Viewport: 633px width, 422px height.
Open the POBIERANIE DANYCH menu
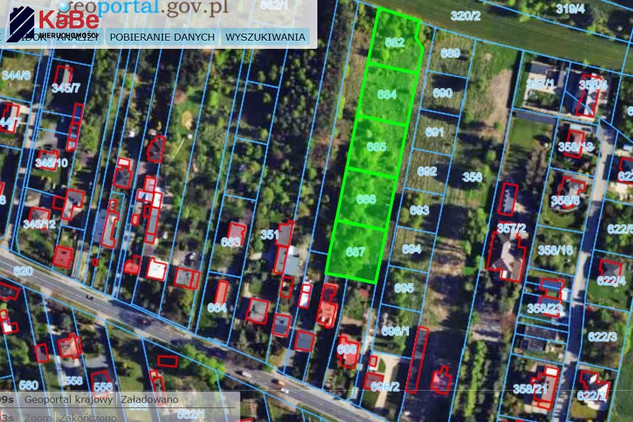point(162,37)
